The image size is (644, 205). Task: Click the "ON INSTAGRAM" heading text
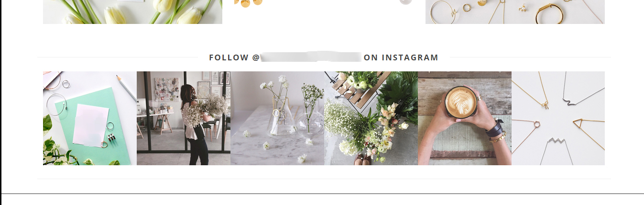tap(401, 57)
